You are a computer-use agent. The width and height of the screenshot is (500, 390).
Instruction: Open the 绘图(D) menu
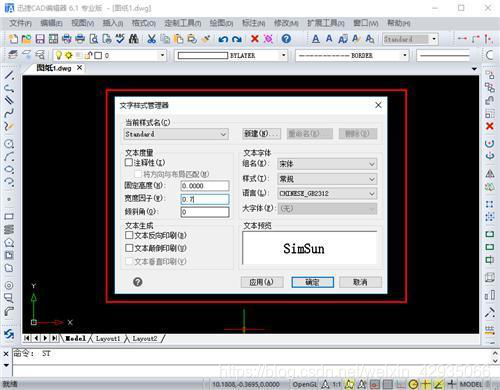click(221, 23)
